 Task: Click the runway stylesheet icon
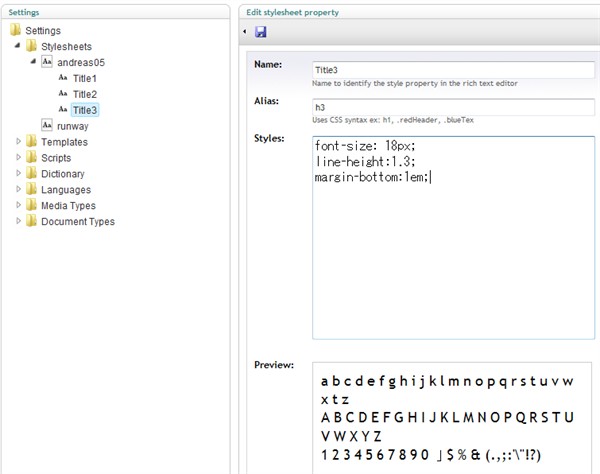(x=47, y=125)
